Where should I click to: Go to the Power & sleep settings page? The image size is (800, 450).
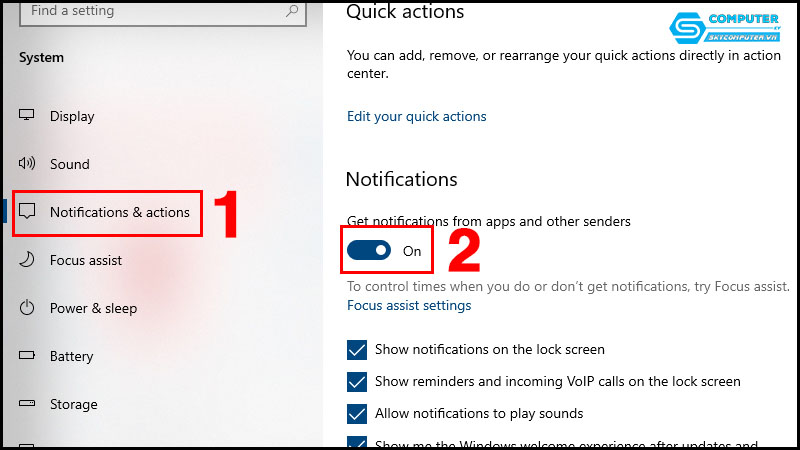[x=93, y=308]
